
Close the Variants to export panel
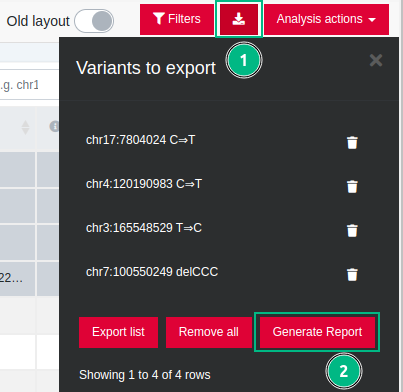(376, 60)
